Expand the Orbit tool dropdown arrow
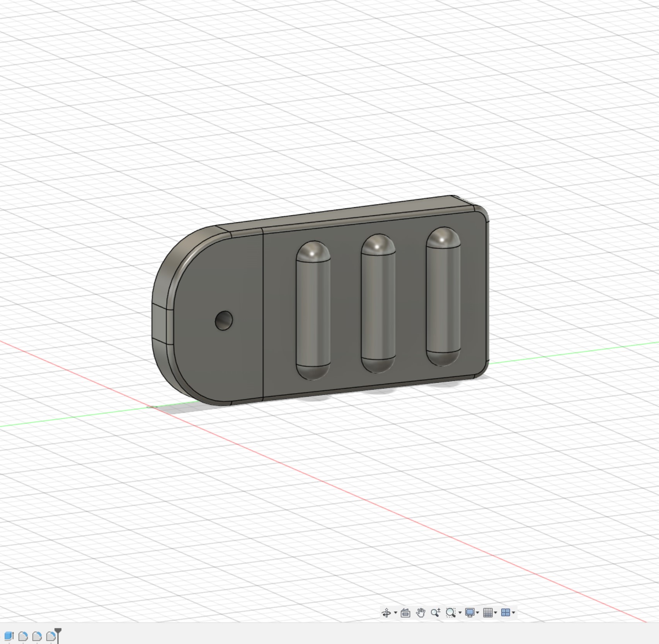The image size is (659, 644). (x=395, y=613)
